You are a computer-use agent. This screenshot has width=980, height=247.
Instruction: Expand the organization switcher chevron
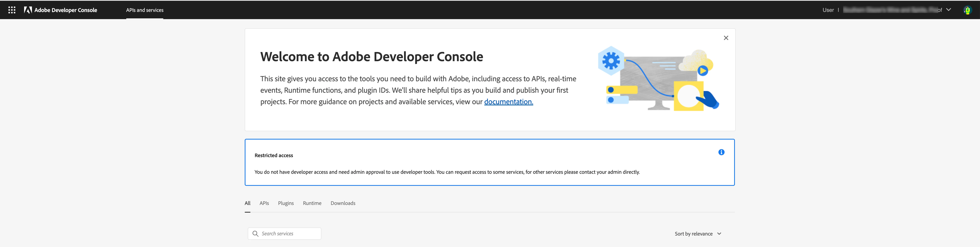tap(948, 10)
